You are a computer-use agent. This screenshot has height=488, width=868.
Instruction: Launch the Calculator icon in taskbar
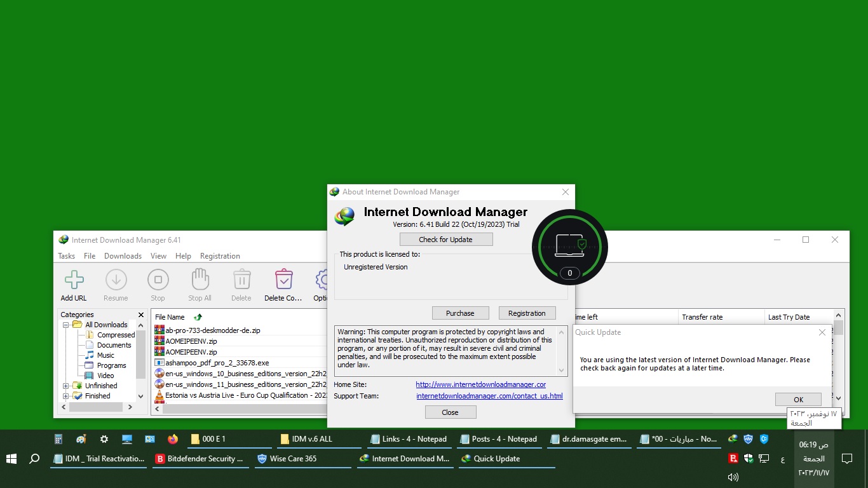click(58, 439)
